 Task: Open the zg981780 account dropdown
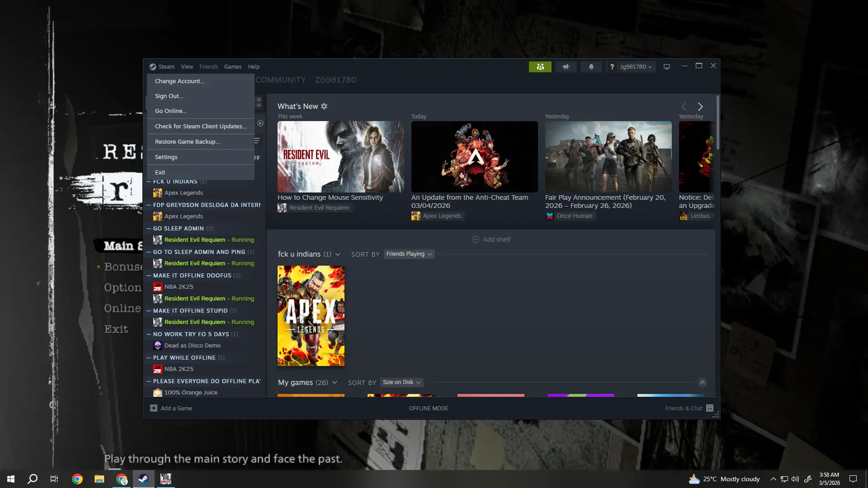pos(636,67)
